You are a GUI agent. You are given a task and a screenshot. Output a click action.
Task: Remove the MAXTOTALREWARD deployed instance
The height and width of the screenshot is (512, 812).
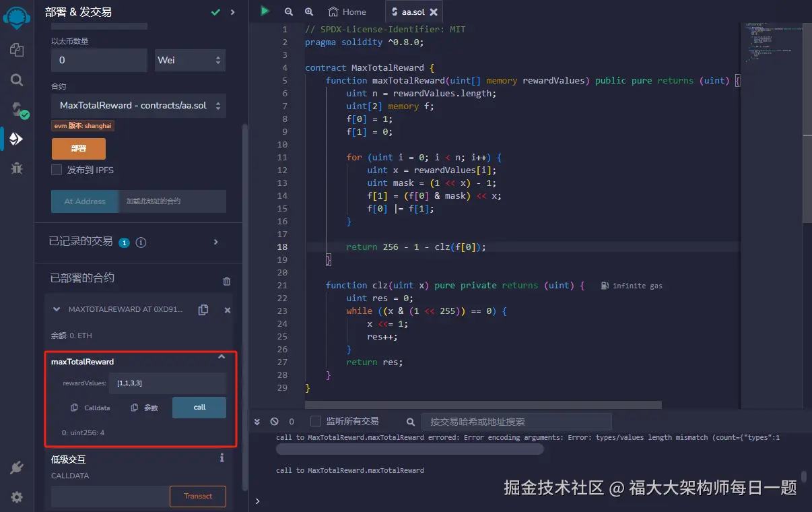pos(228,310)
